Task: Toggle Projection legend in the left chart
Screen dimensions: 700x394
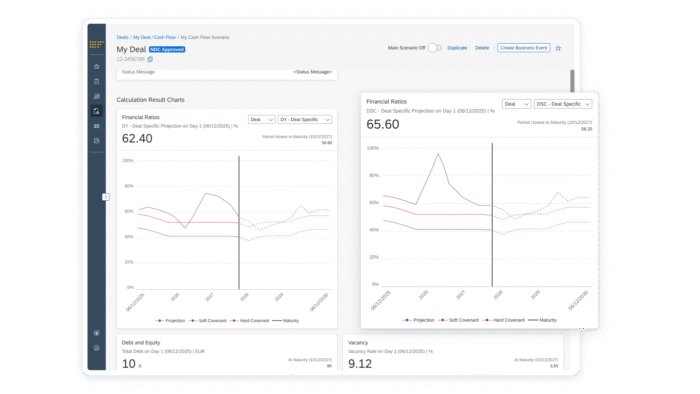Action: [170, 320]
